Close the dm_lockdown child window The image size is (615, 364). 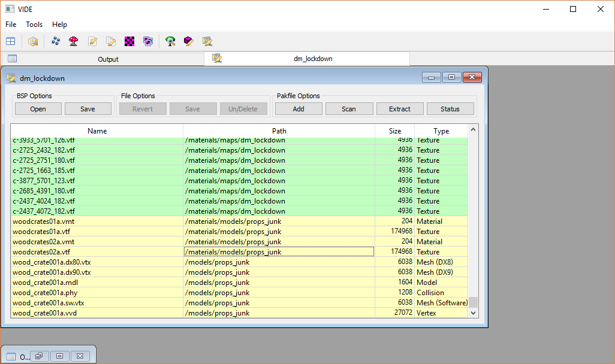tap(472, 77)
